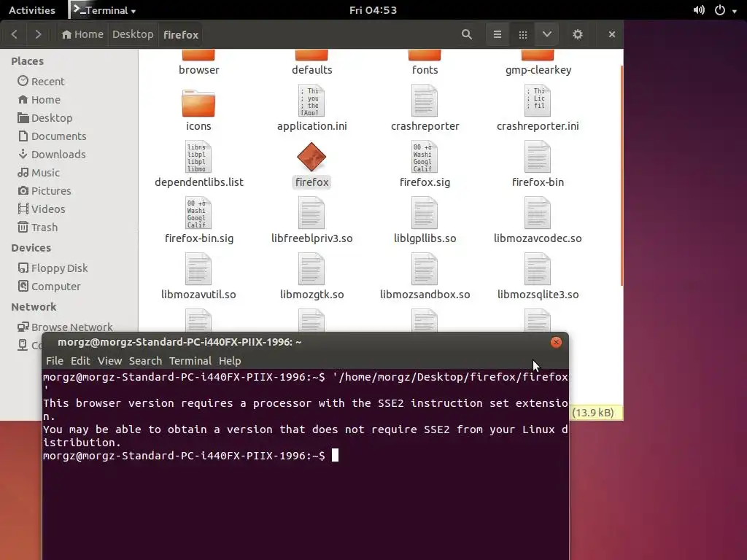The height and width of the screenshot is (560, 747).
Task: Open search in the file manager
Action: (466, 34)
